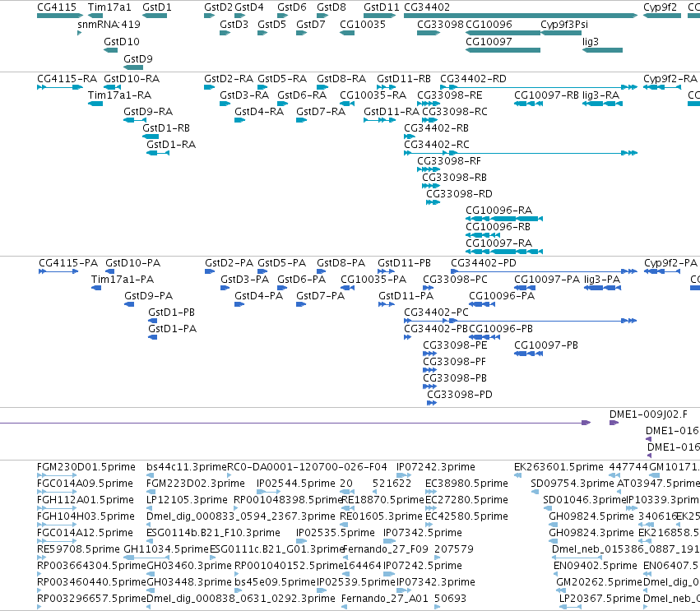Open the GstD7 gene label
Viewport: 700px width, 611px height.
(311, 24)
